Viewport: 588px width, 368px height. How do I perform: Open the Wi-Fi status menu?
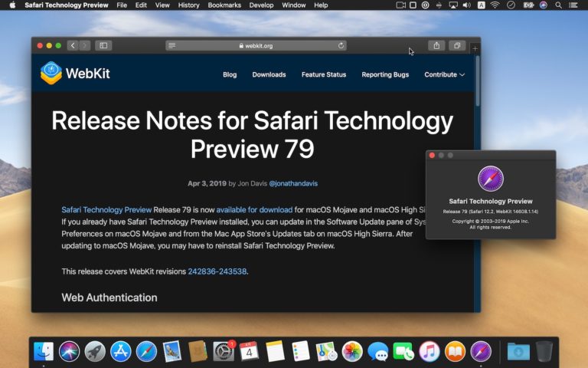click(x=495, y=5)
